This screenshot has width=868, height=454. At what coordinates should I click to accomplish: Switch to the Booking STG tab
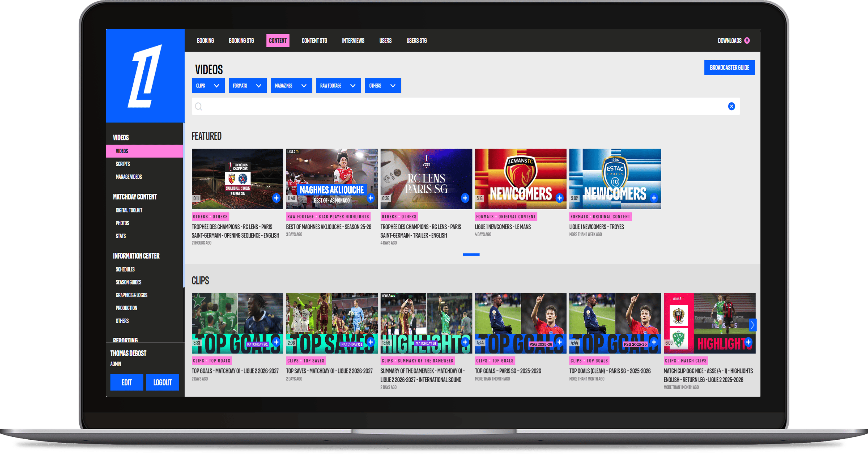241,40
